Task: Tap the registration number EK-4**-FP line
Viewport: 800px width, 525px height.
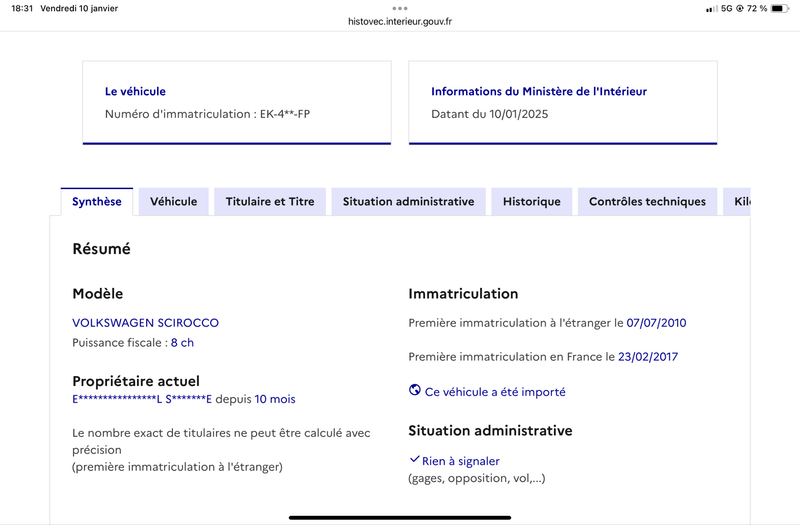Action: [x=207, y=114]
